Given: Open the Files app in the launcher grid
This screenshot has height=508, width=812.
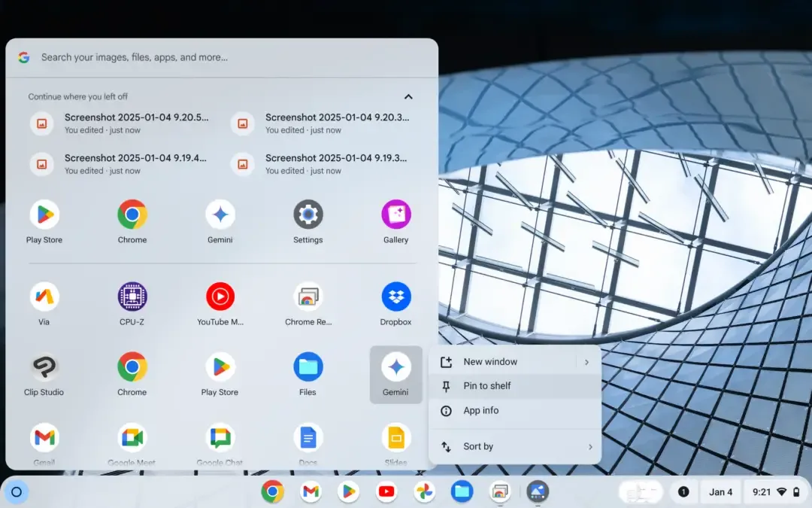Looking at the screenshot, I should tap(308, 374).
